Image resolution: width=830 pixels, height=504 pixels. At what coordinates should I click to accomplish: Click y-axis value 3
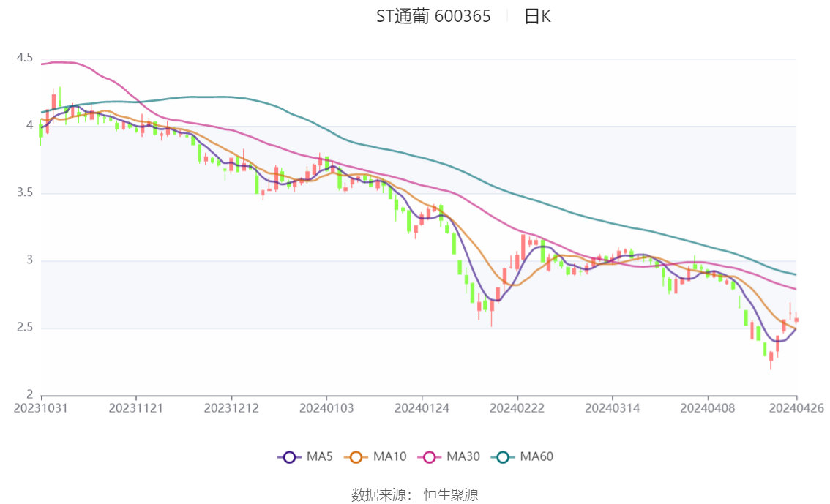click(29, 260)
